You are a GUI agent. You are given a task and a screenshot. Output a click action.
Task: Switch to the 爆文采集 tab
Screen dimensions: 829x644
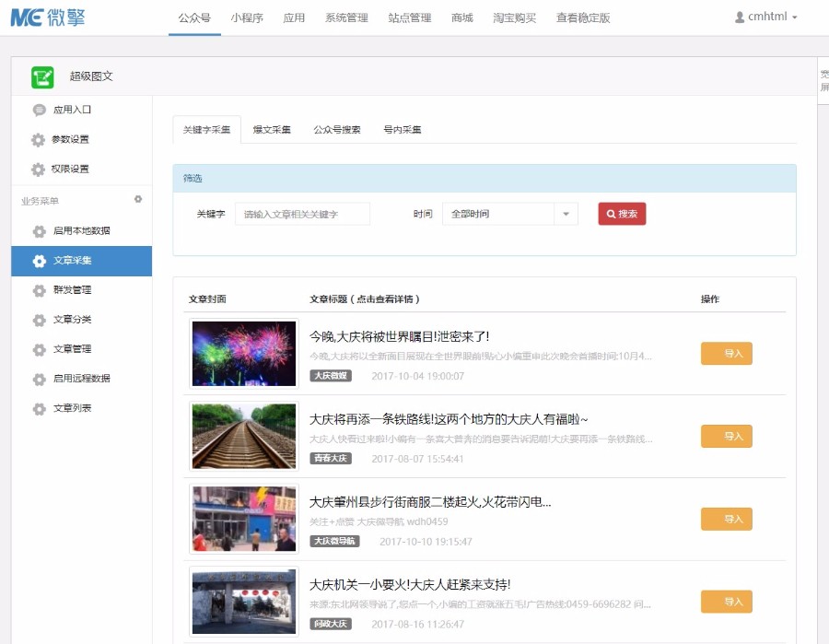[x=272, y=130]
